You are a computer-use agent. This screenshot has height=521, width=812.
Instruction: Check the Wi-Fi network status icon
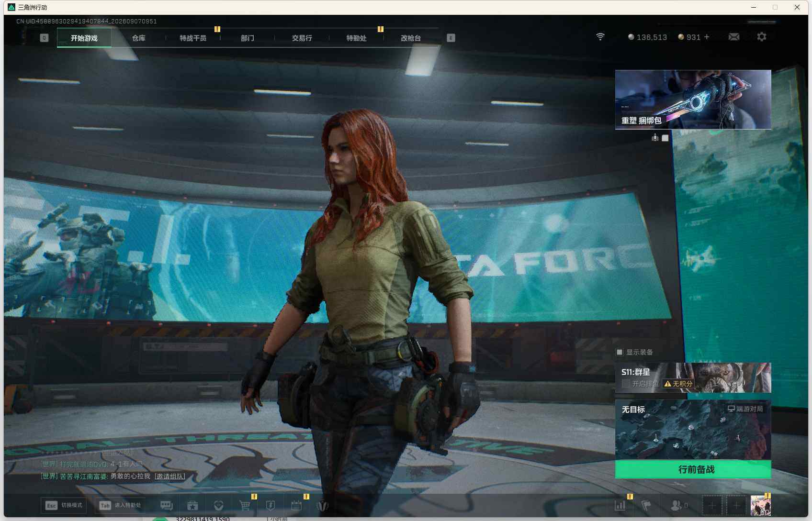600,37
